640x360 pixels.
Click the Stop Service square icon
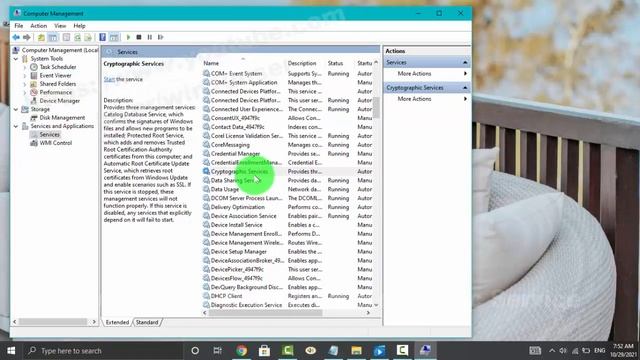pyautogui.click(x=139, y=37)
